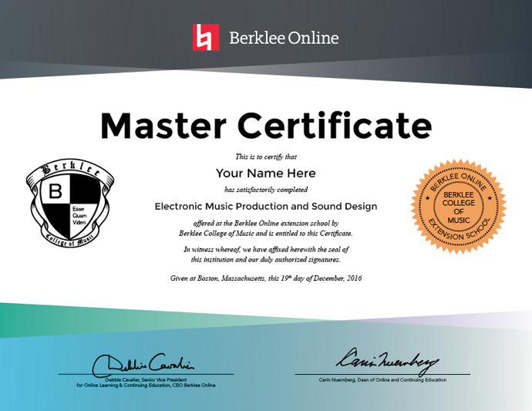Click the 'In witness whereof' line
The height and width of the screenshot is (411, 532).
(x=266, y=249)
